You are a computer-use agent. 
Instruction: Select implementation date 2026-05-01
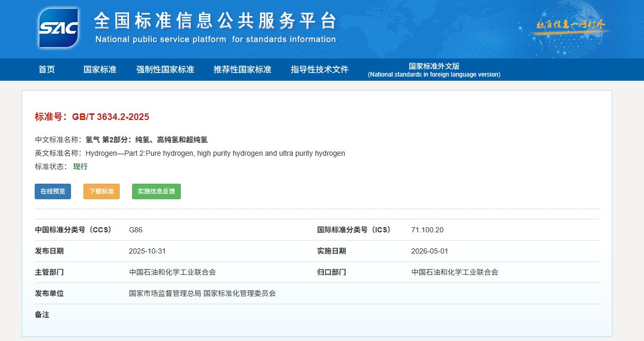(430, 251)
